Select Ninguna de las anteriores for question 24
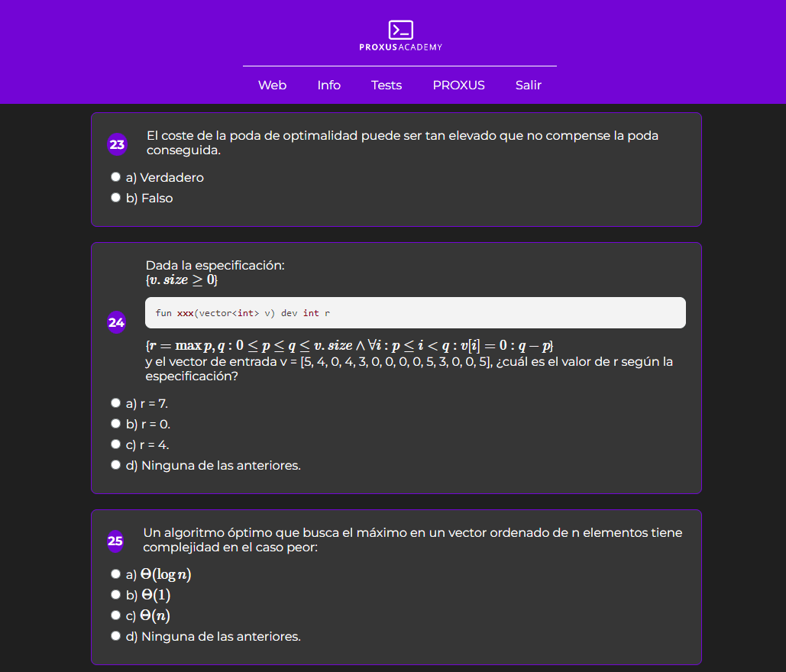 tap(116, 465)
